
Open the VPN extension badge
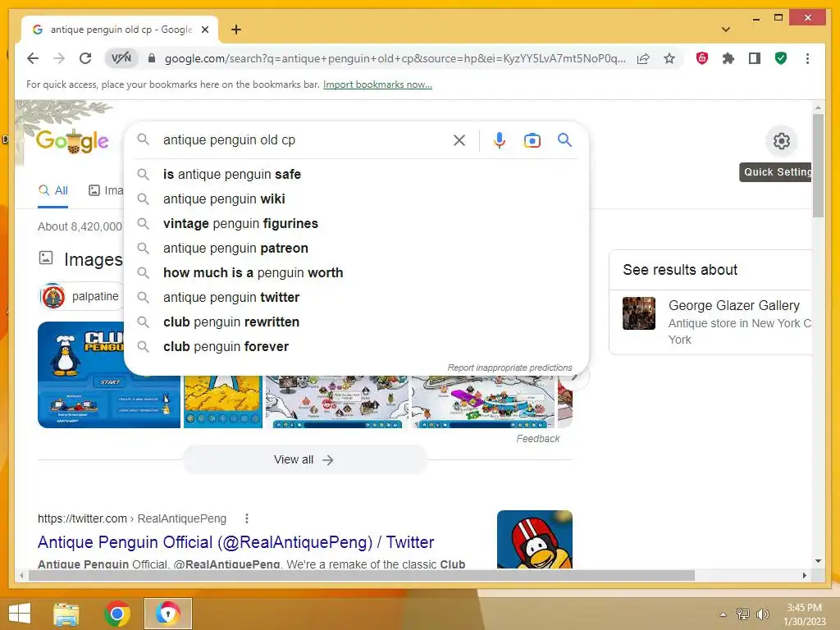[121, 58]
